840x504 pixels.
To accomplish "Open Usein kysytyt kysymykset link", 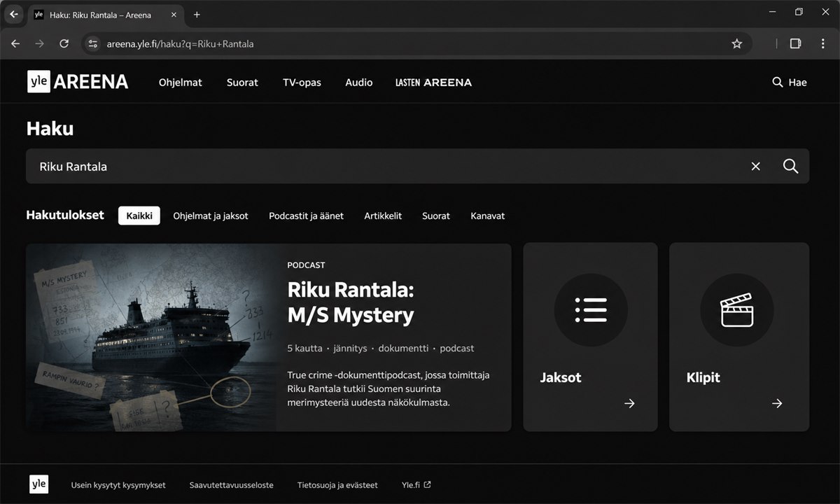I will pyautogui.click(x=118, y=485).
